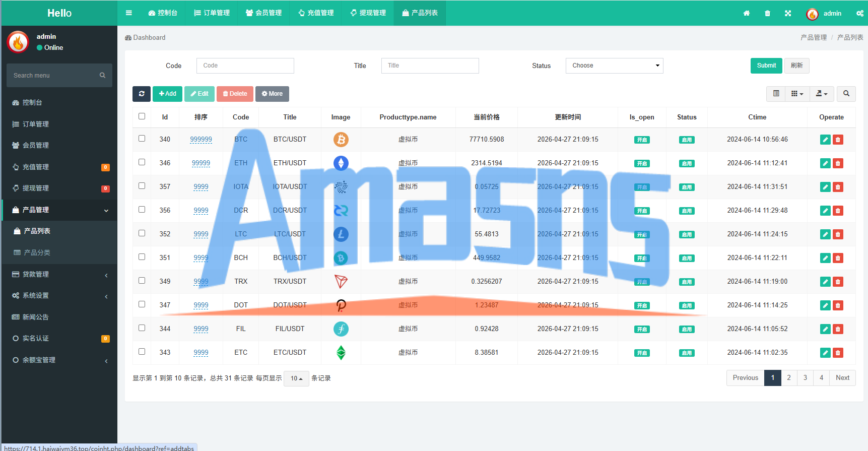Toggle fullscreen expand icon
This screenshot has width=868, height=451.
(788, 13)
